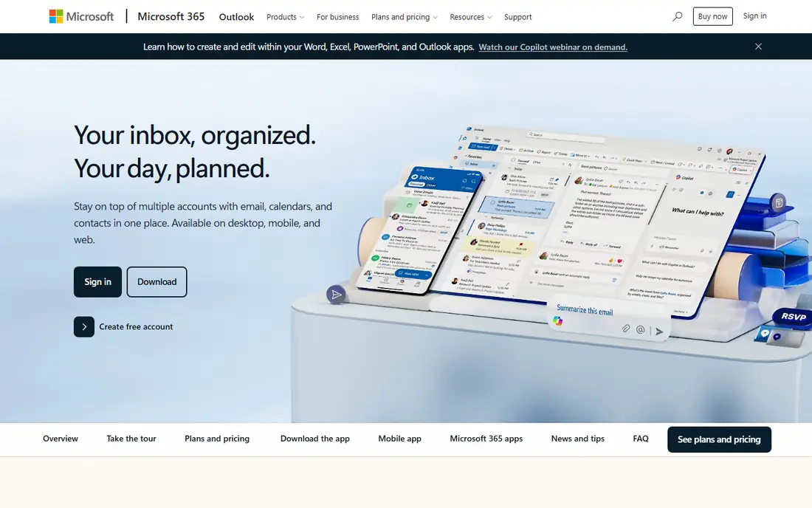The height and width of the screenshot is (508, 812).
Task: Select the Overview tab
Action: [x=61, y=439]
